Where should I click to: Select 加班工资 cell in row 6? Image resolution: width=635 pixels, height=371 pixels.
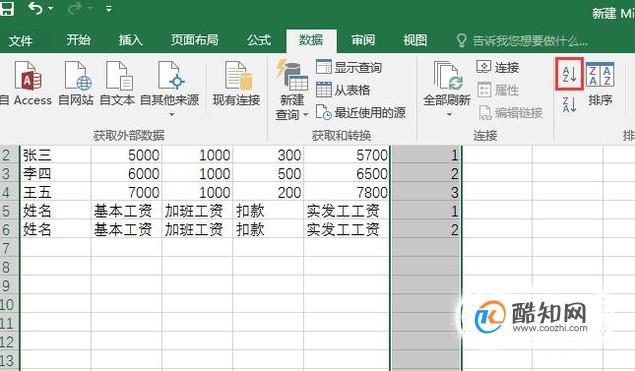197,229
